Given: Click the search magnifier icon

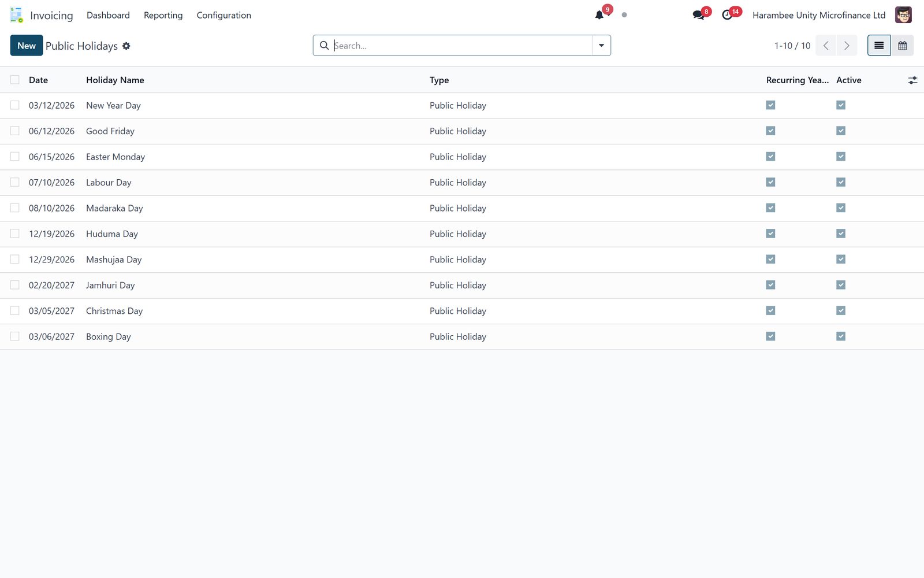Looking at the screenshot, I should [x=325, y=45].
